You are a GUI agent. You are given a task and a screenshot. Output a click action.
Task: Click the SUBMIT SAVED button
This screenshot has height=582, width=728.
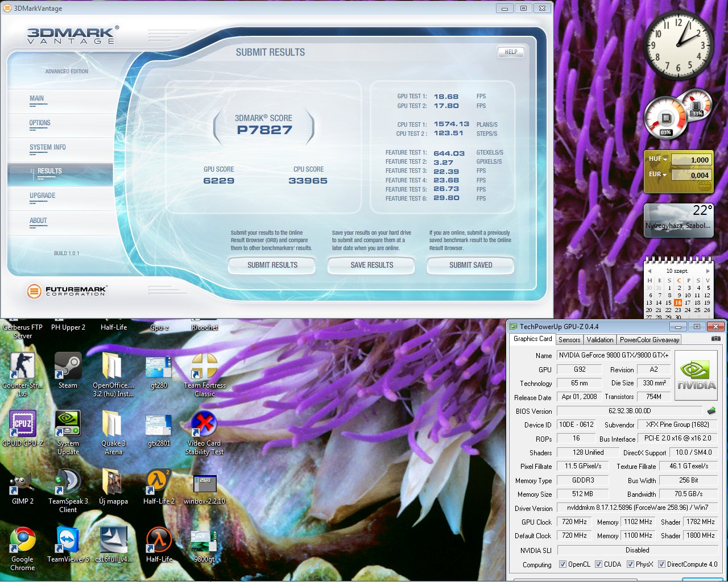point(471,265)
